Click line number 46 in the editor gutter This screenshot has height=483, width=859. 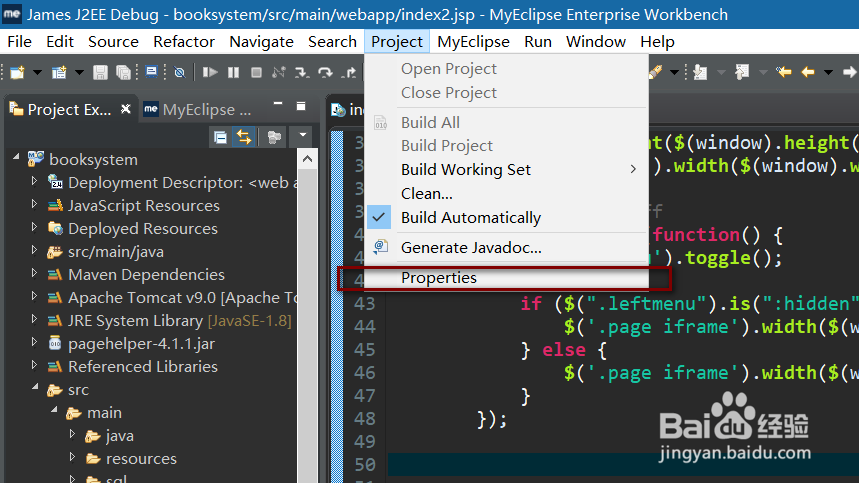tap(364, 373)
